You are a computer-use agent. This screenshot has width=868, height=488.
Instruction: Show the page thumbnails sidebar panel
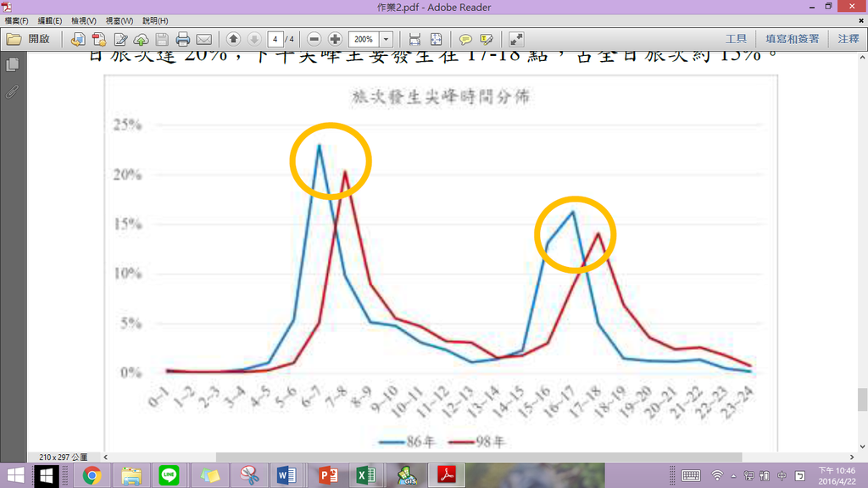[11, 64]
